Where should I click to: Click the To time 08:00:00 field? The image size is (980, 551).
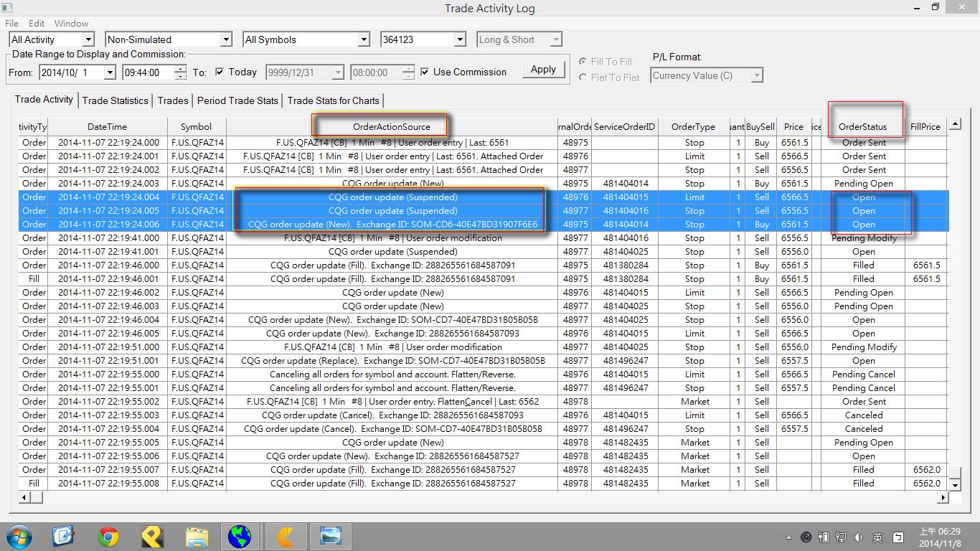click(376, 72)
